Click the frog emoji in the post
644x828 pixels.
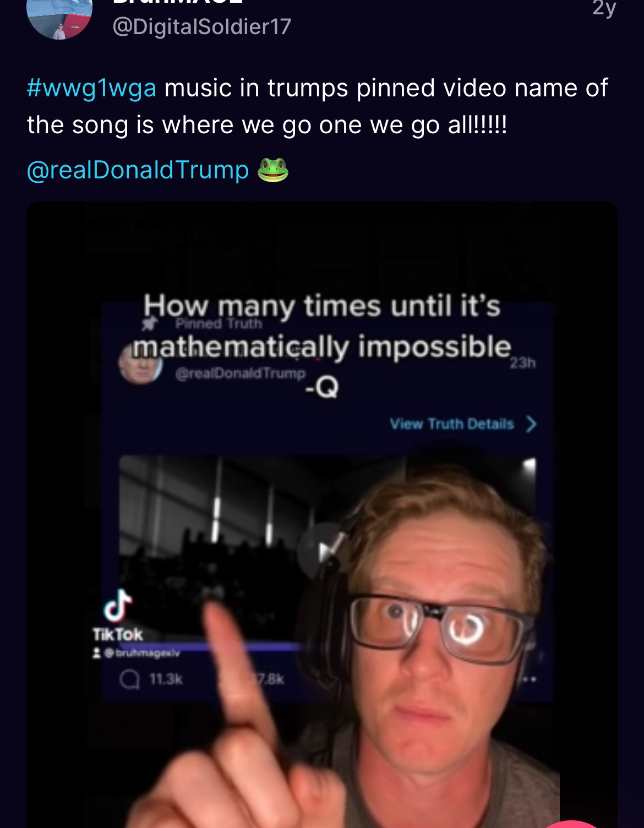tap(273, 170)
